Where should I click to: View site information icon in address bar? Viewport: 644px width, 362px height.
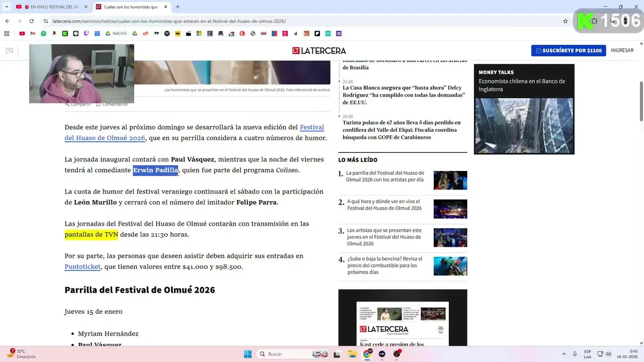pyautogui.click(x=46, y=21)
